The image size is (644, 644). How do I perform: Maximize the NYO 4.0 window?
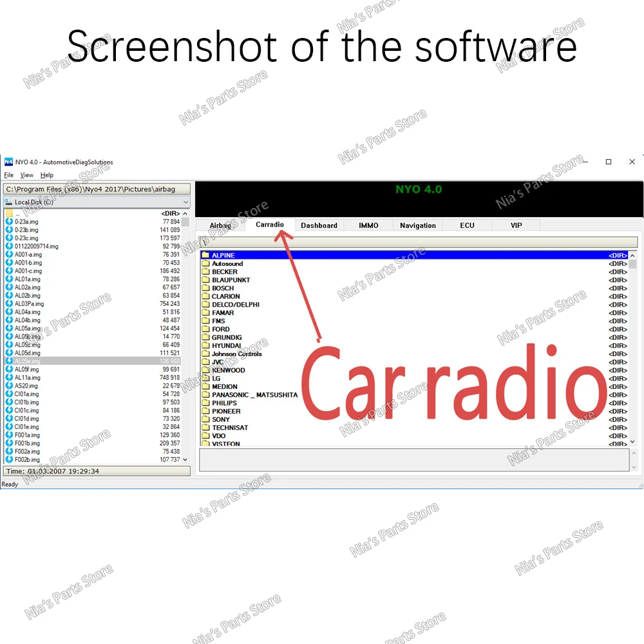[x=609, y=162]
